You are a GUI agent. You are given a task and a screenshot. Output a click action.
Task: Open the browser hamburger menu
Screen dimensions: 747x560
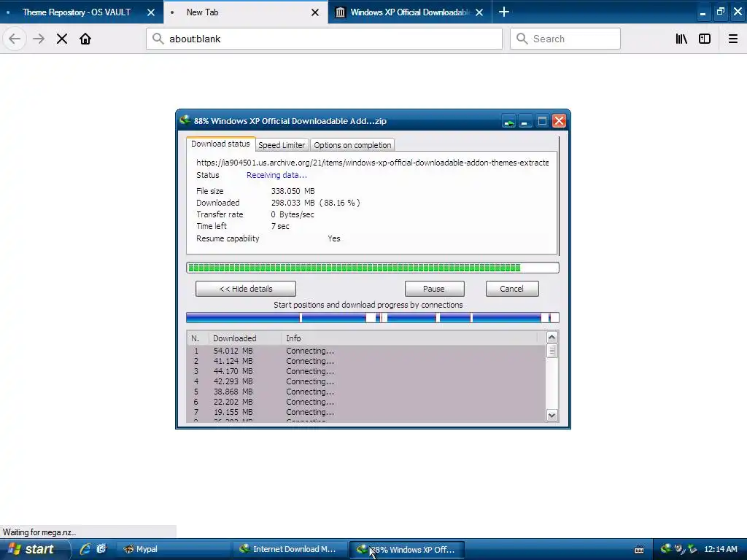coord(733,39)
